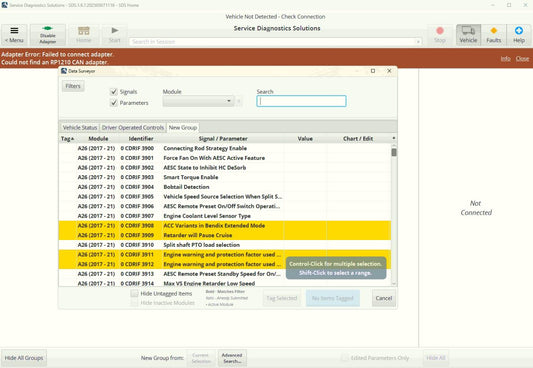Close the Data Surveyor dialog
Image resolution: width=533 pixels, height=368 pixels.
click(x=389, y=71)
